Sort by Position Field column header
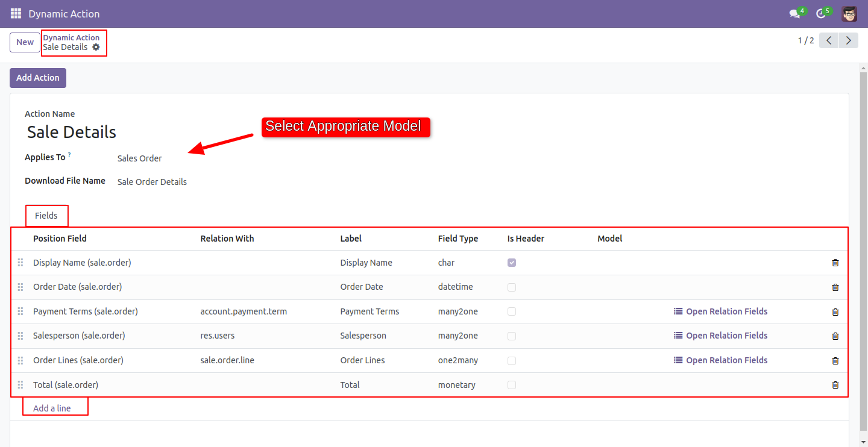The image size is (868, 447). (60, 239)
